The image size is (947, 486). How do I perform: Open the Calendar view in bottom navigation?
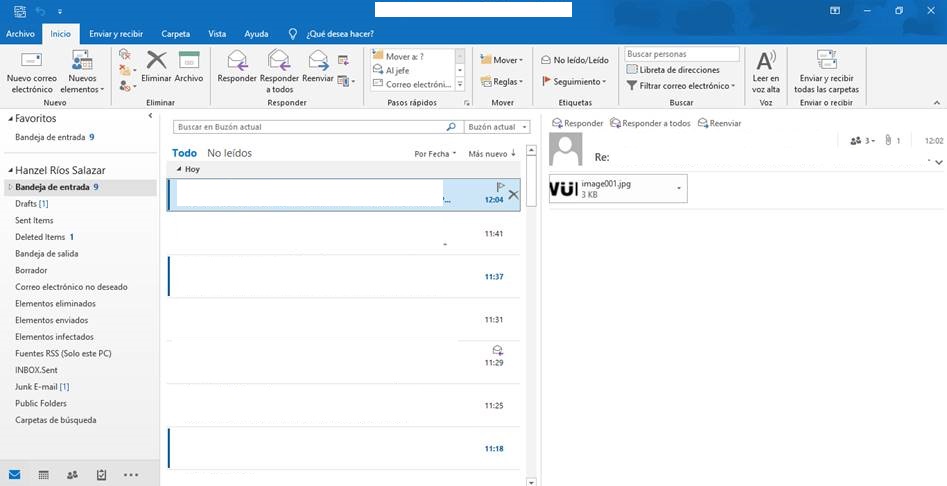coord(43,474)
